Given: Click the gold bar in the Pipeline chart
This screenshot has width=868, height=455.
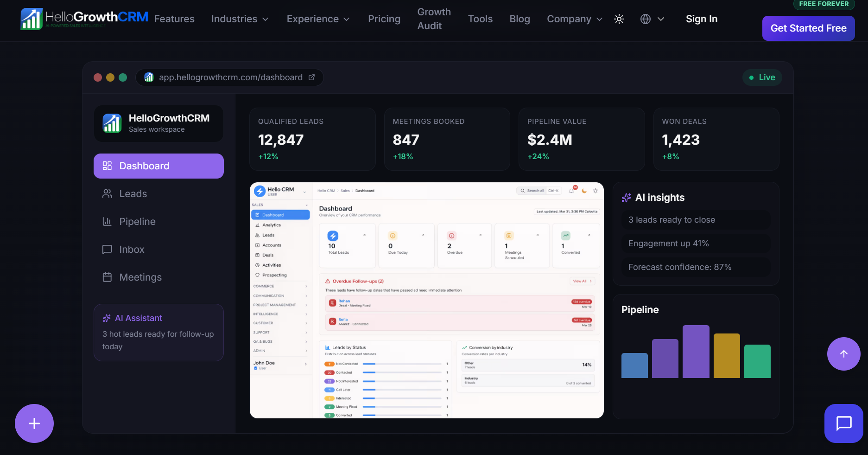Looking at the screenshot, I should tap(727, 356).
